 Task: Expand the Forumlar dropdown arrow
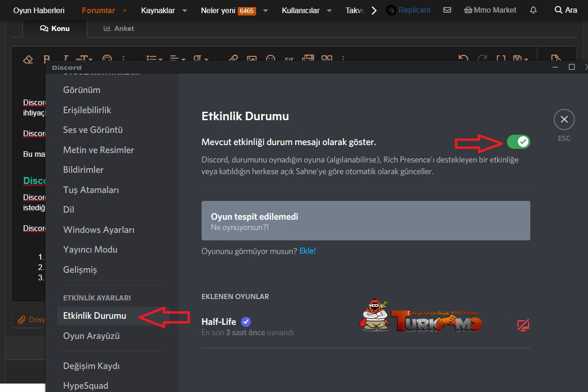coord(124,10)
